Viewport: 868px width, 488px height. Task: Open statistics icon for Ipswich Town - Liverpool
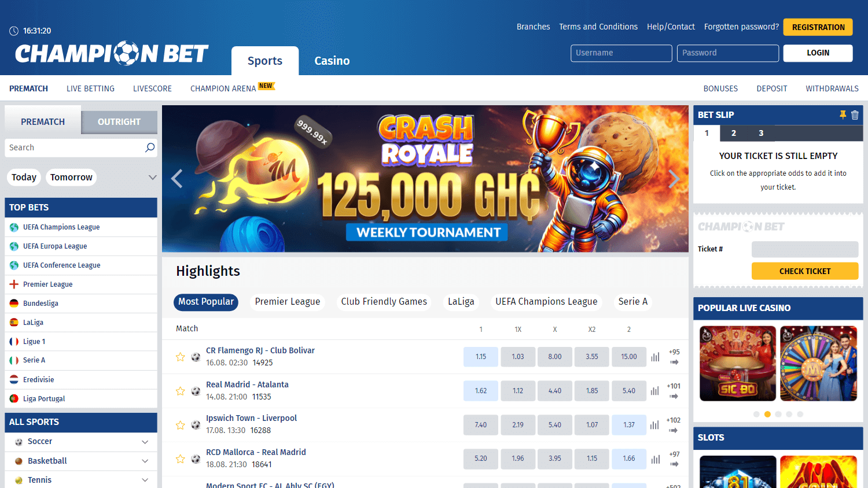tap(655, 425)
